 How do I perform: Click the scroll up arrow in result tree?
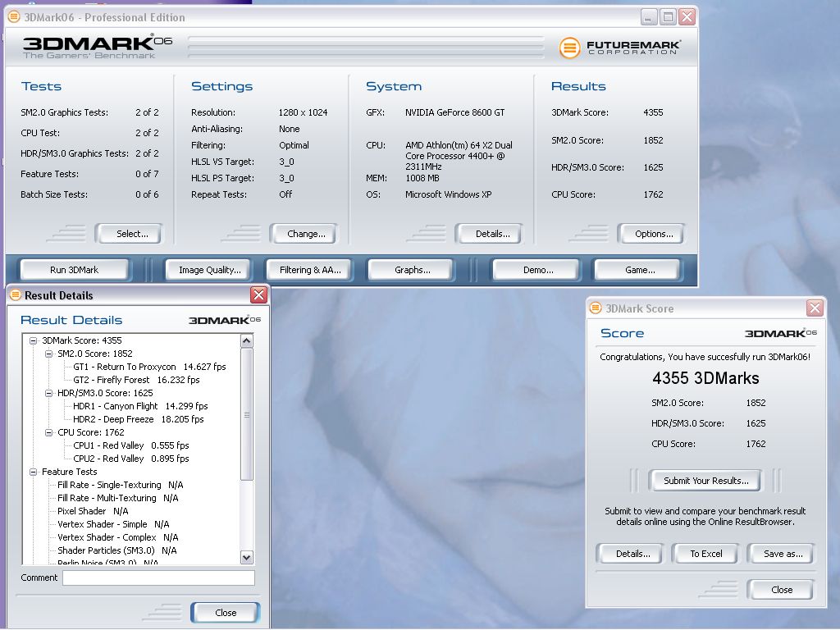pos(246,340)
